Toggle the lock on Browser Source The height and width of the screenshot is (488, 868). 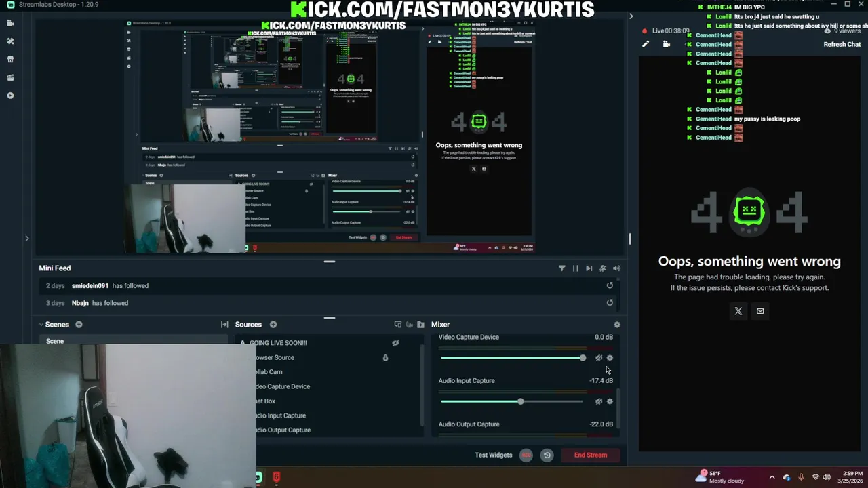click(385, 358)
